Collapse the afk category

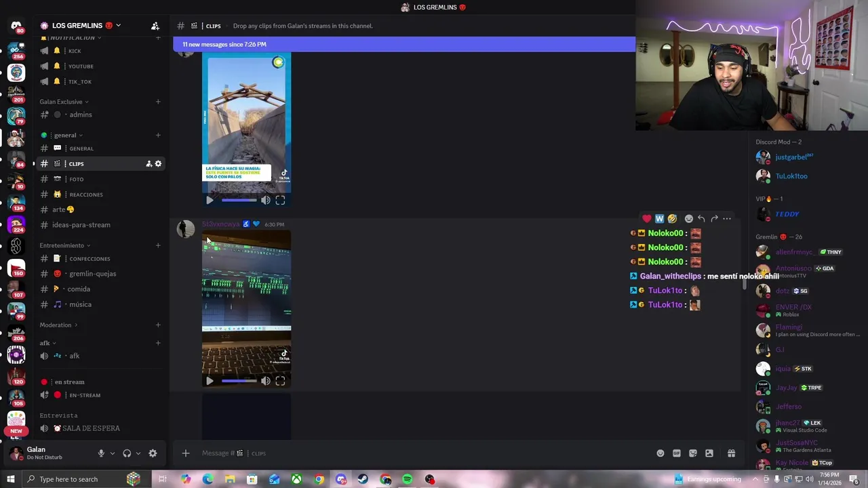point(47,343)
